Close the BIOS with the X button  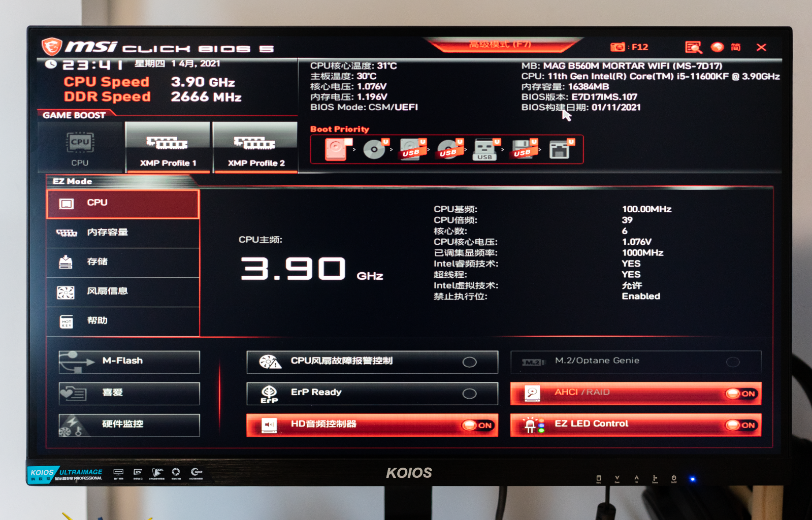coord(761,47)
